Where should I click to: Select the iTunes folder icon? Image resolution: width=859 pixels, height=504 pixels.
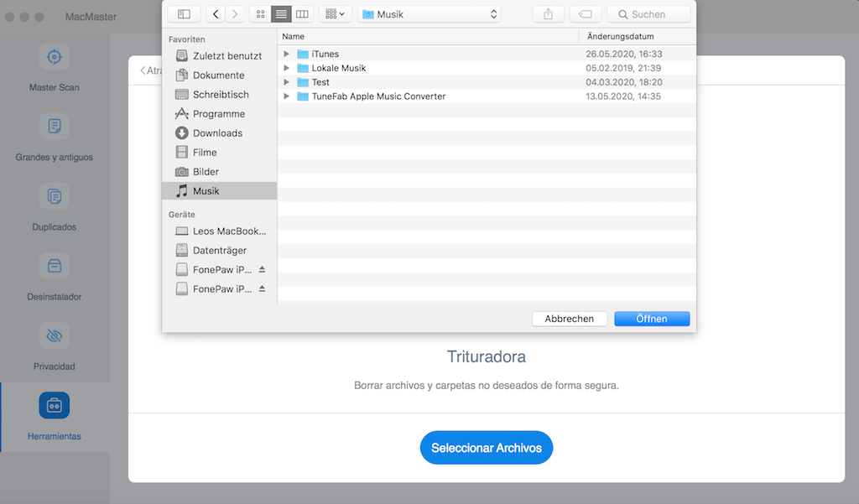pos(303,54)
